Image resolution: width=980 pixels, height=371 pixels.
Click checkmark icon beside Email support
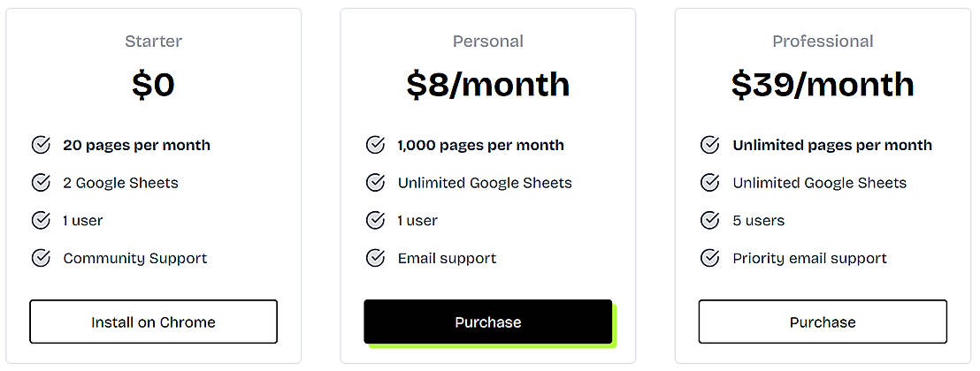point(375,258)
